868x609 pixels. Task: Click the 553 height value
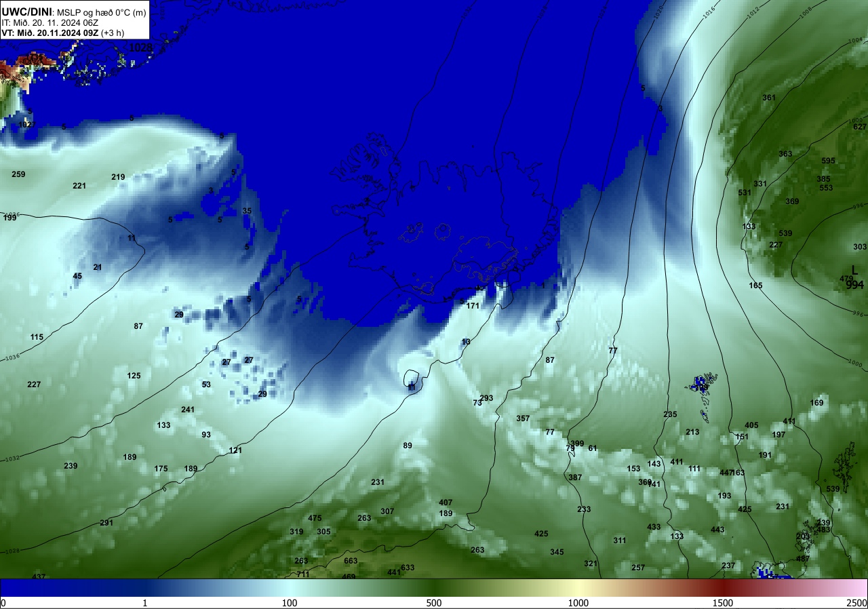point(826,188)
